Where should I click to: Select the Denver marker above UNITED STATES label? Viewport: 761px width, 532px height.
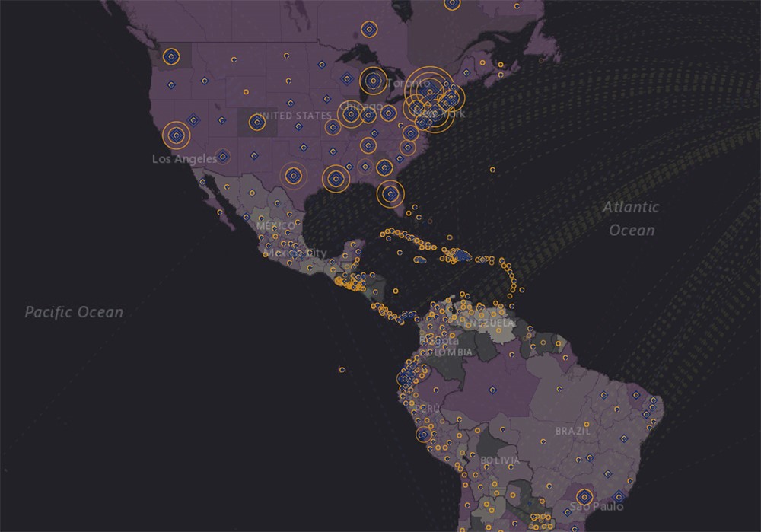(256, 121)
